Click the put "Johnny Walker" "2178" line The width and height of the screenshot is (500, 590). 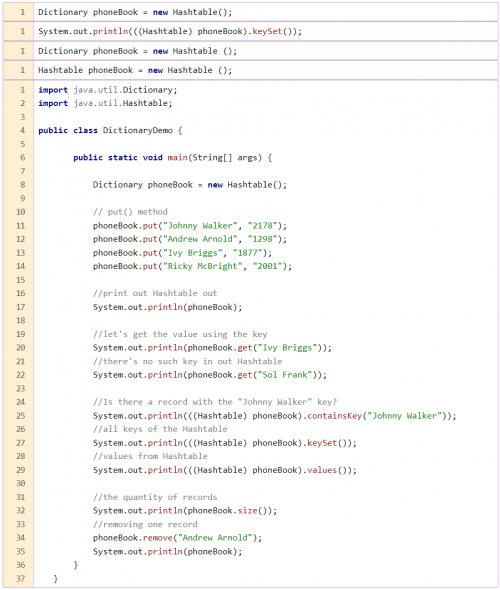coord(190,225)
